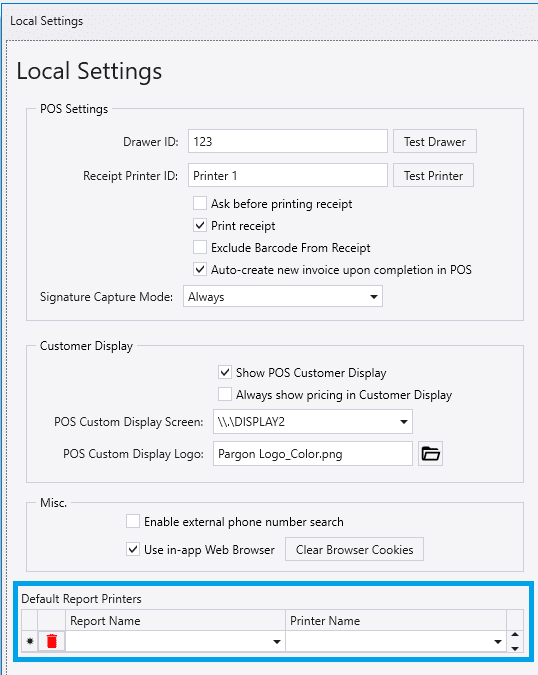Enable external phone number search checkbox

[133, 521]
